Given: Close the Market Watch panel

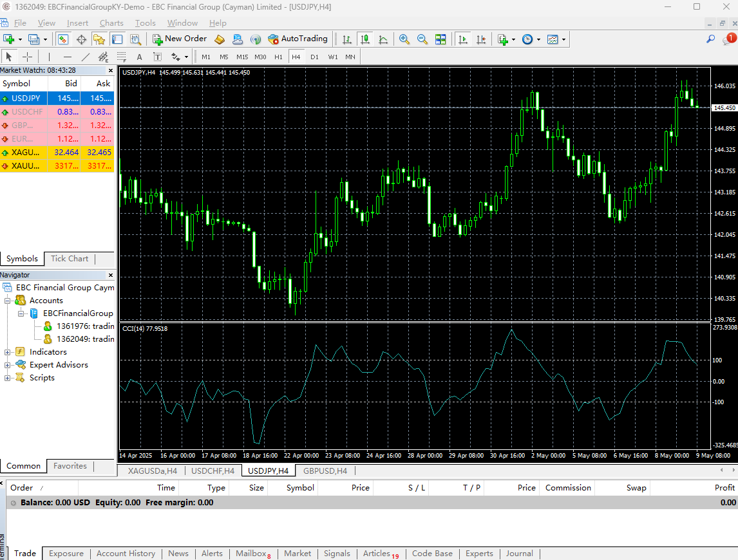Looking at the screenshot, I should pos(111,71).
